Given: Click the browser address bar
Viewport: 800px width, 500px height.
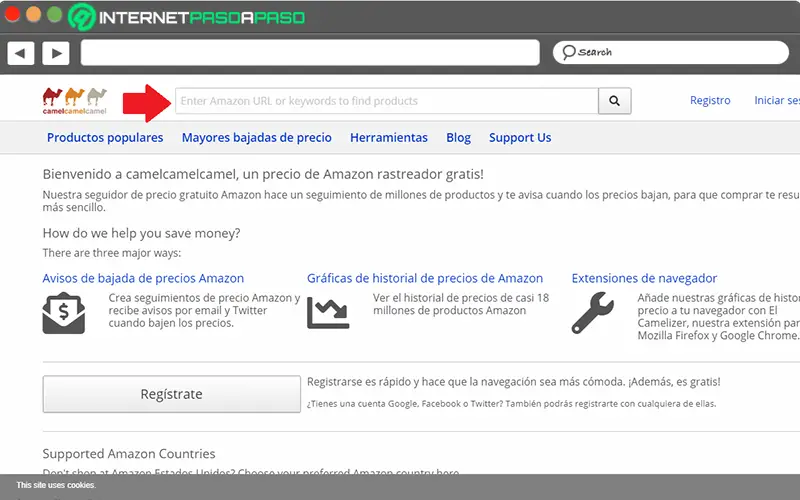Looking at the screenshot, I should 310,53.
